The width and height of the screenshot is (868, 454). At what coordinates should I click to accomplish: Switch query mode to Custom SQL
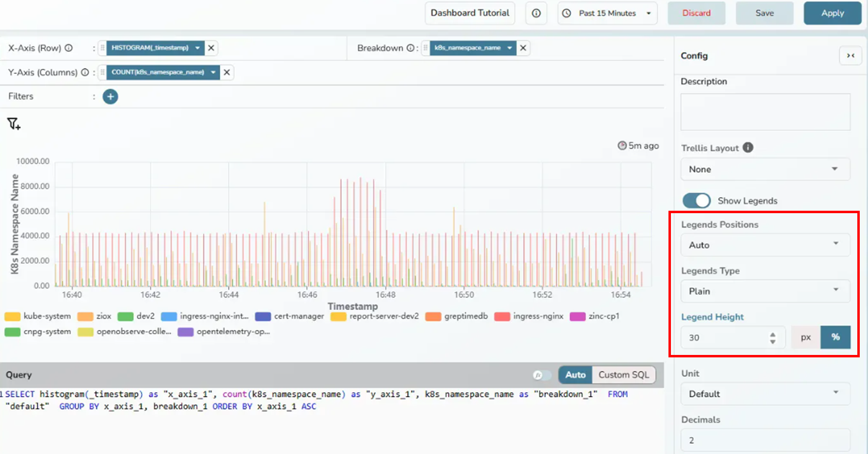coord(623,375)
